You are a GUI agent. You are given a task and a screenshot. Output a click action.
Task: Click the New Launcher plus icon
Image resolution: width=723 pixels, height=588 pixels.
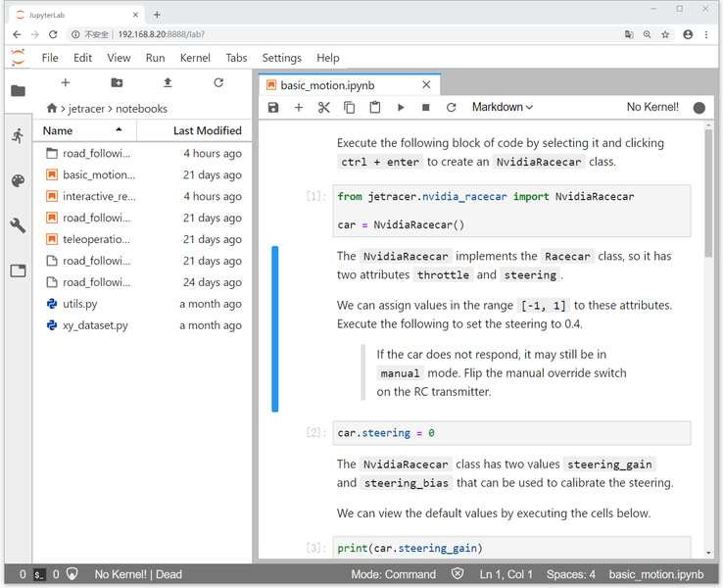[x=66, y=82]
